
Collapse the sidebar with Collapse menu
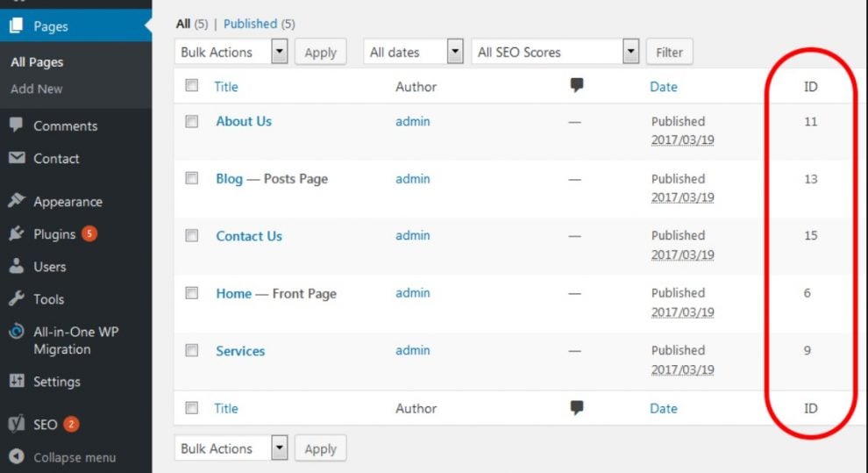point(74,457)
